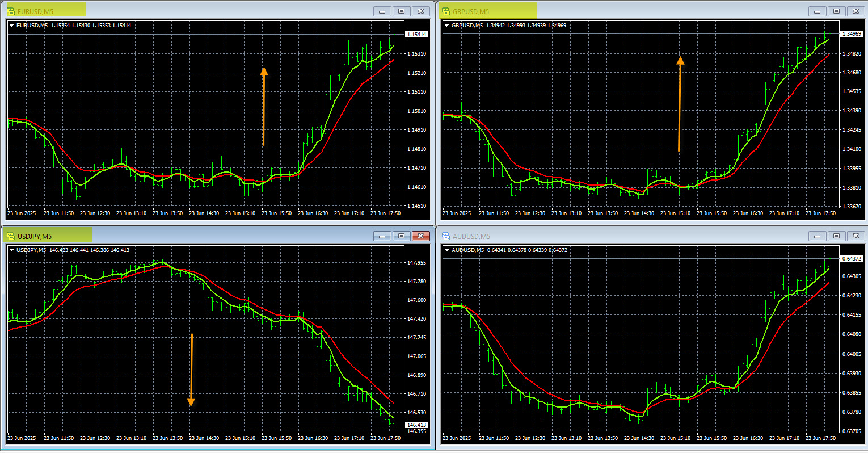Expand the GBPUSD,M5 chart header triangle
Image resolution: width=868 pixels, height=453 pixels.
447,26
